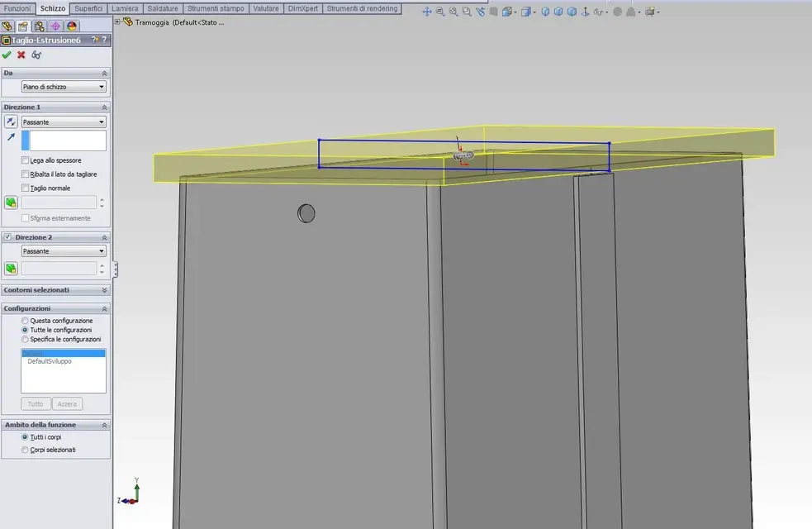This screenshot has width=812, height=529.
Task: Open the View Orientation cube icon
Action: (x=507, y=12)
